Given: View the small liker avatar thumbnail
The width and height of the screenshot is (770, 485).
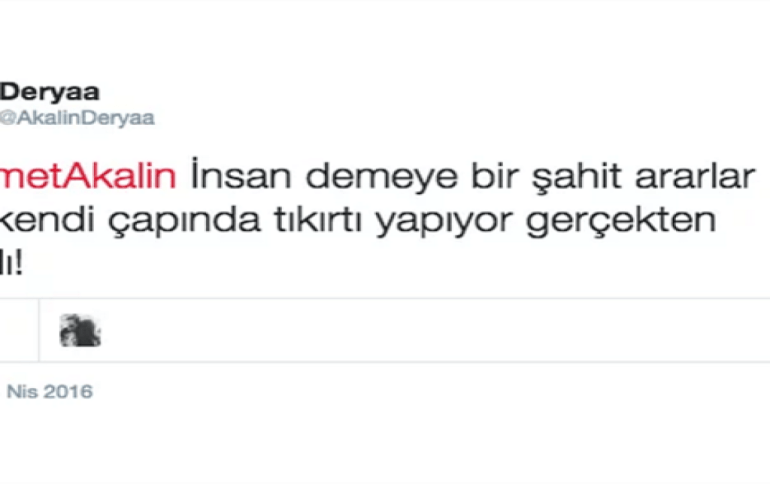Looking at the screenshot, I should [x=80, y=330].
